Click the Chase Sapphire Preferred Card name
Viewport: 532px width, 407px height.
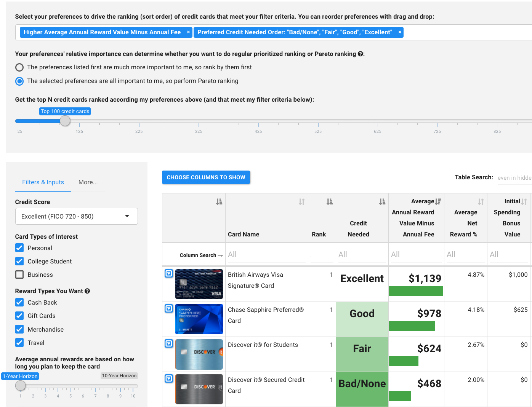coord(266,315)
